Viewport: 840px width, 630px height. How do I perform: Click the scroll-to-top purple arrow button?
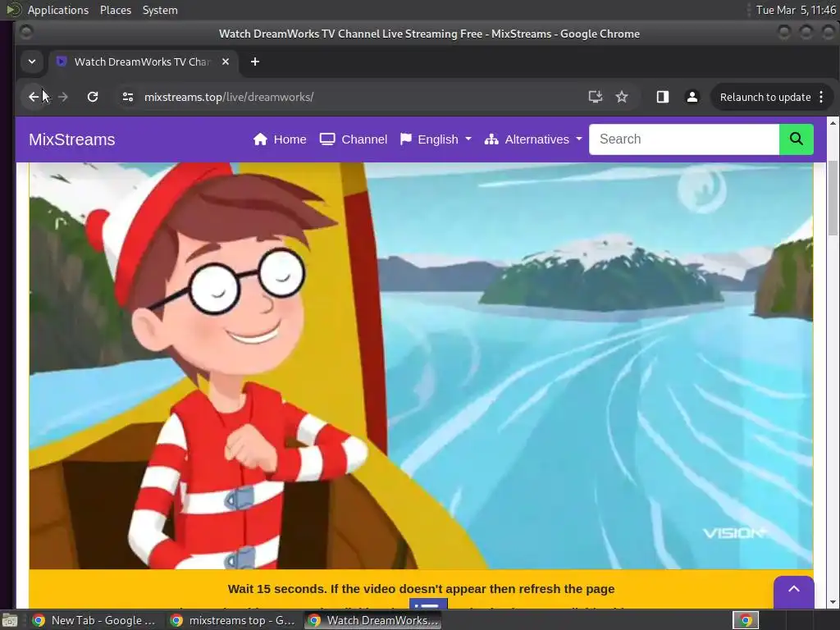[794, 591]
